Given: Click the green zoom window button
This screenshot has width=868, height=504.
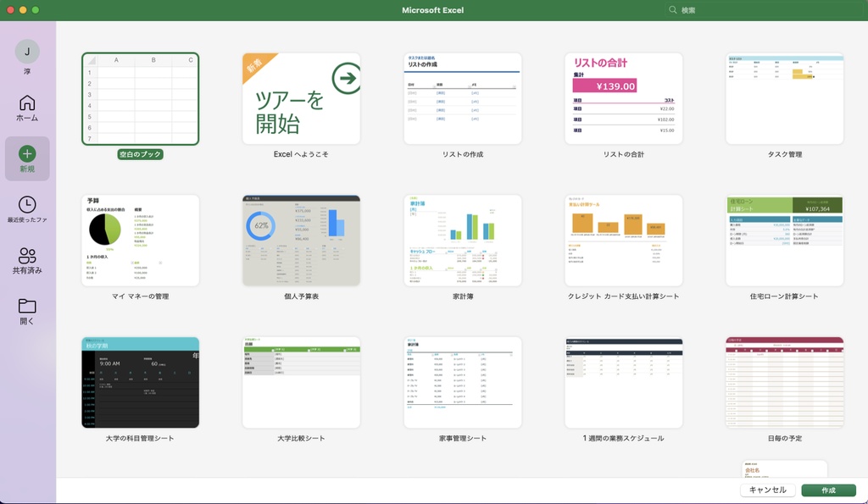Looking at the screenshot, I should 36,10.
